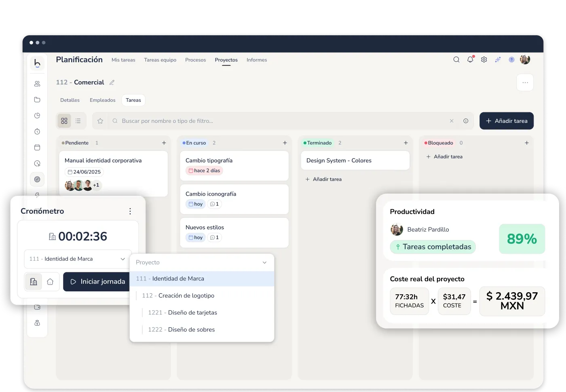This screenshot has height=392, width=566.
Task: Open the Mis tareas tab
Action: [123, 60]
